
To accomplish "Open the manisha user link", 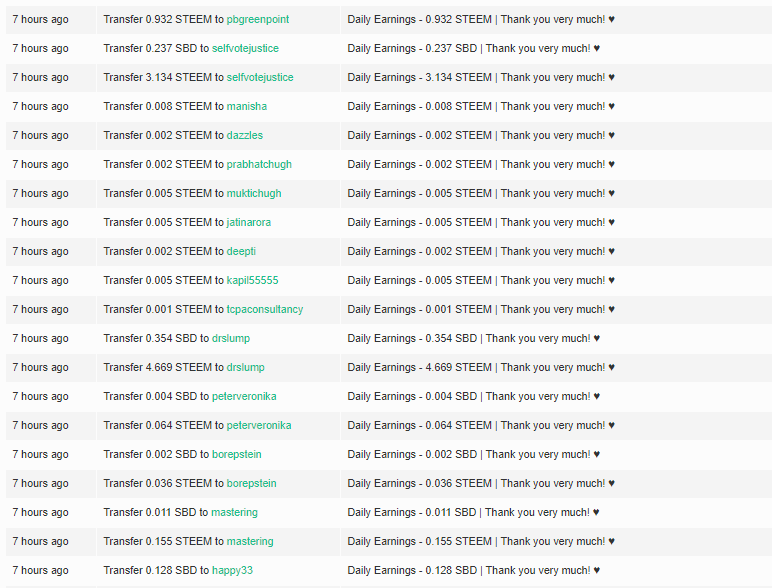I will click(x=247, y=106).
